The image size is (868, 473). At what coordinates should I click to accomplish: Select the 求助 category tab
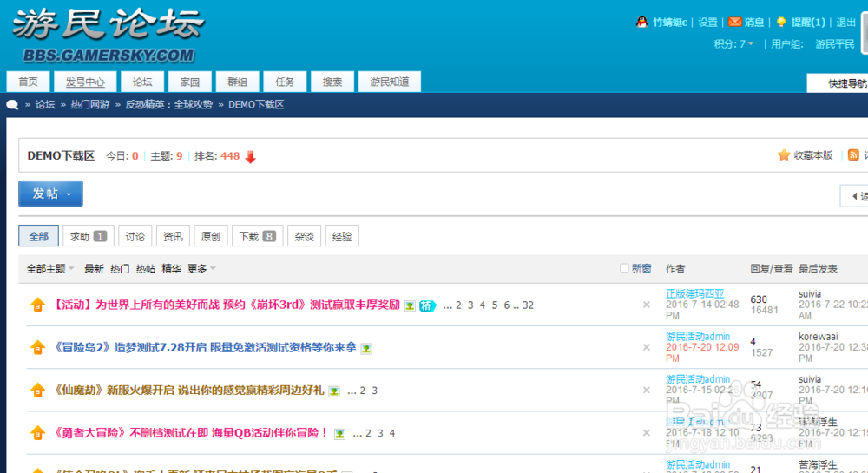click(x=89, y=236)
